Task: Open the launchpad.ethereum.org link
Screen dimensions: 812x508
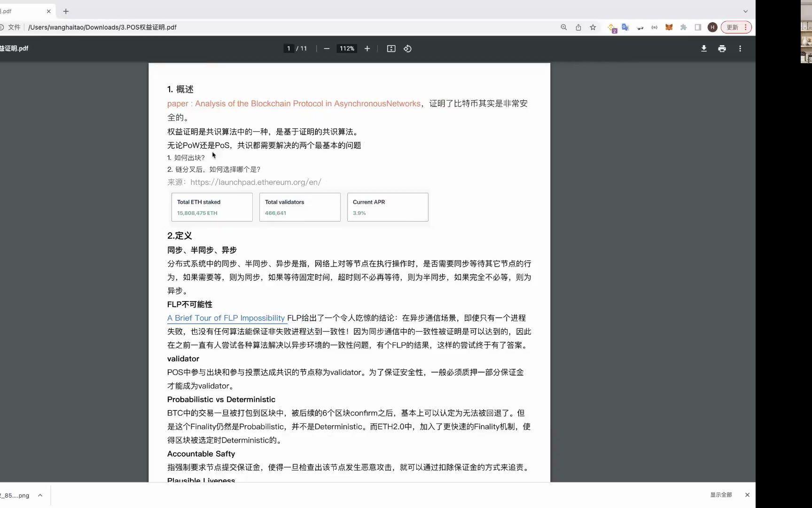Action: click(256, 182)
